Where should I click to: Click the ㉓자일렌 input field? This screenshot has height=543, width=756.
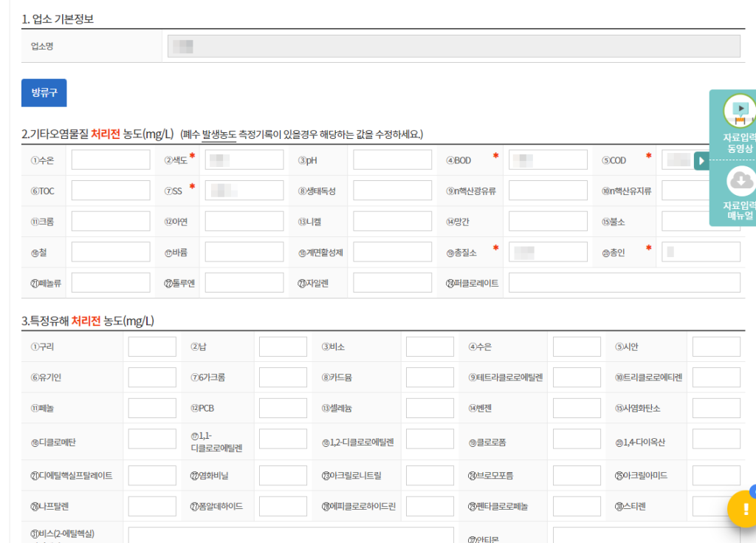click(393, 283)
